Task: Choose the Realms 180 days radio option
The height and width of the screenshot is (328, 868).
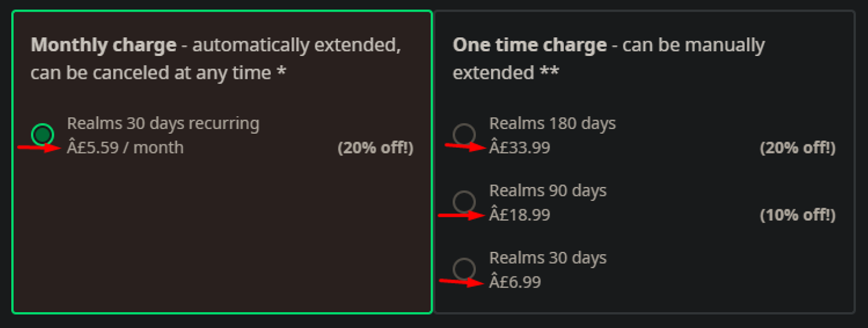Action: point(464,134)
